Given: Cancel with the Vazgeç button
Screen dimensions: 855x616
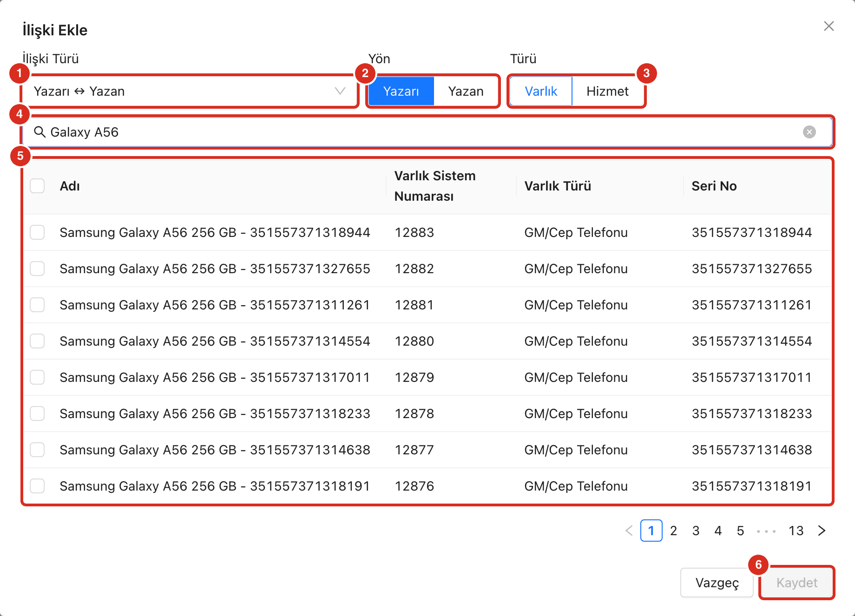Looking at the screenshot, I should (717, 583).
